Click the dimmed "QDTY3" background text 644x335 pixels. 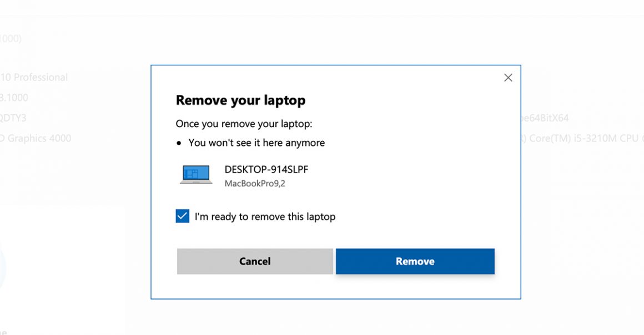pyautogui.click(x=13, y=118)
